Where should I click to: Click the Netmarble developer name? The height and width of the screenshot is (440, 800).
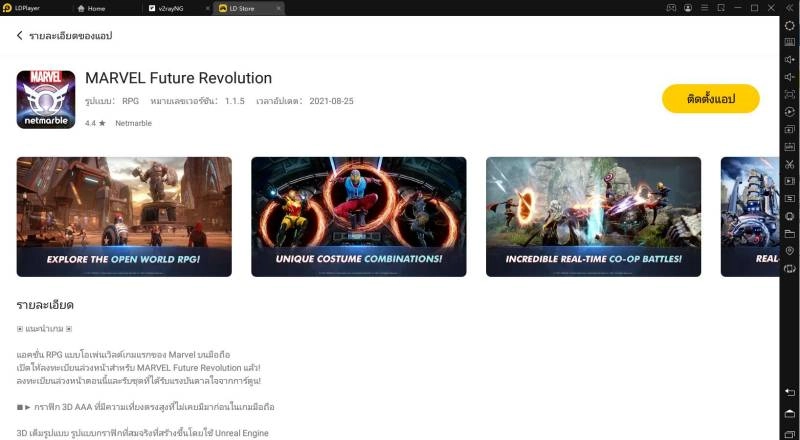pos(133,123)
